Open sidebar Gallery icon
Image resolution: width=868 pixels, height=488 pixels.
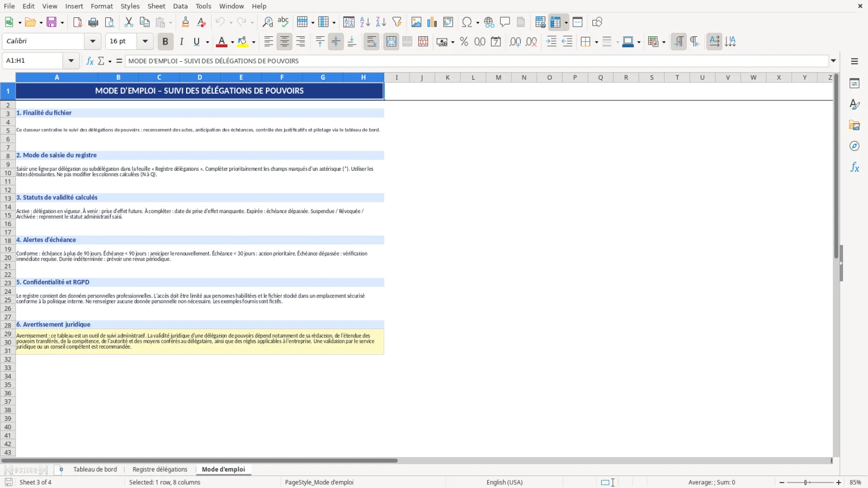click(854, 125)
